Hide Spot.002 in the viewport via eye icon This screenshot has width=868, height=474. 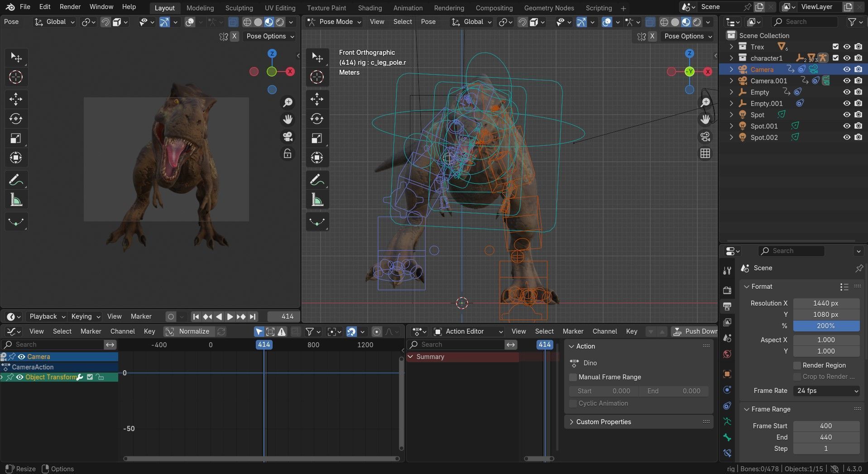tap(847, 137)
